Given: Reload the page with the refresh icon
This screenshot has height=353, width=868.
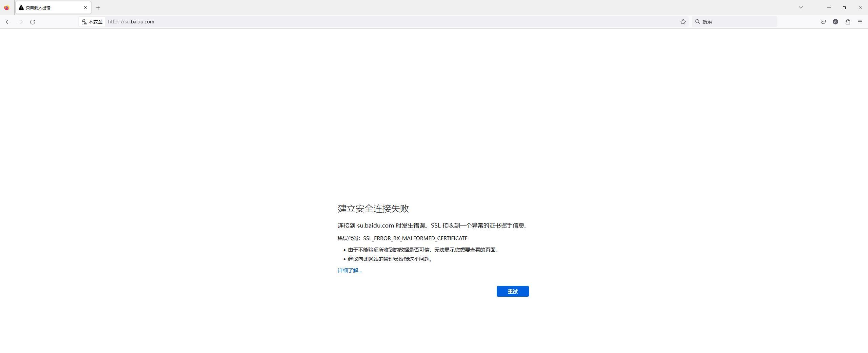Looking at the screenshot, I should [x=33, y=22].
